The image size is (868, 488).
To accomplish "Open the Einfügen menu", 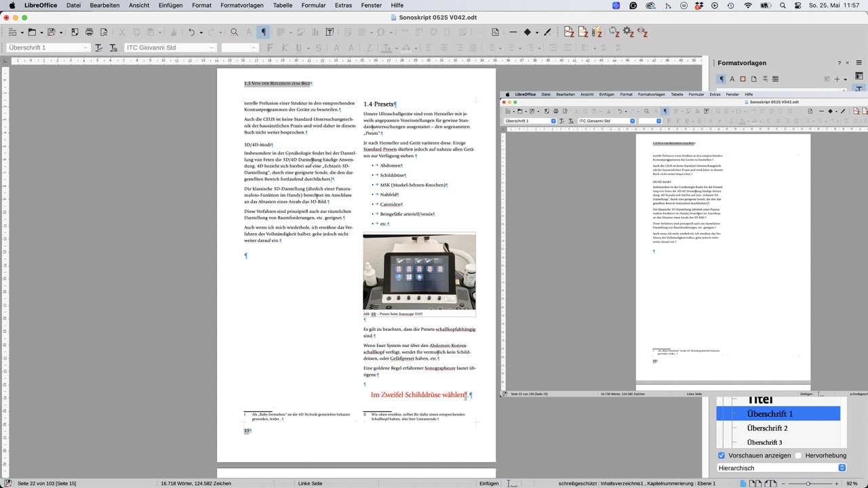I will (x=170, y=5).
